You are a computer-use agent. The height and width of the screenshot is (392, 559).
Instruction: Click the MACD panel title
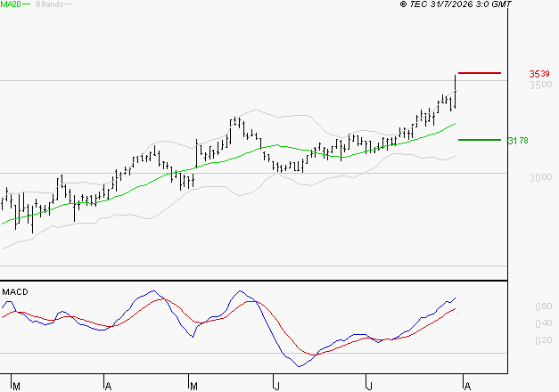(15, 292)
